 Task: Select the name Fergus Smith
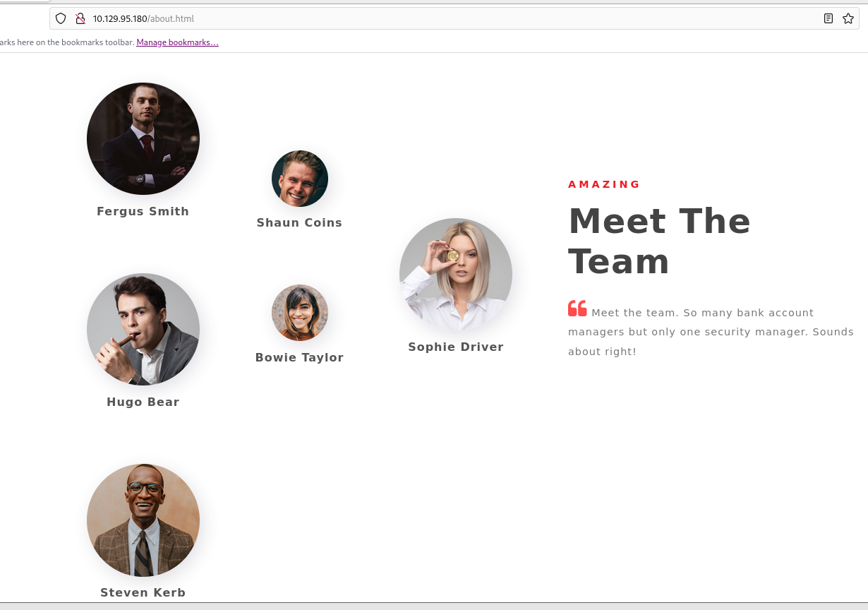143,211
